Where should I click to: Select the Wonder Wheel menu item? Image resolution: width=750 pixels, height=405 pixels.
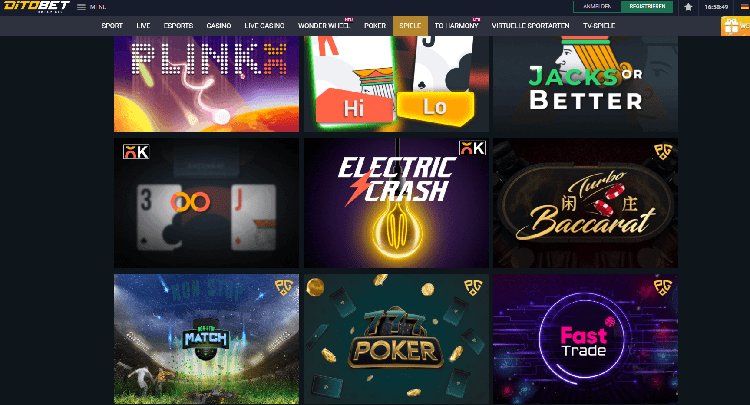(x=324, y=26)
